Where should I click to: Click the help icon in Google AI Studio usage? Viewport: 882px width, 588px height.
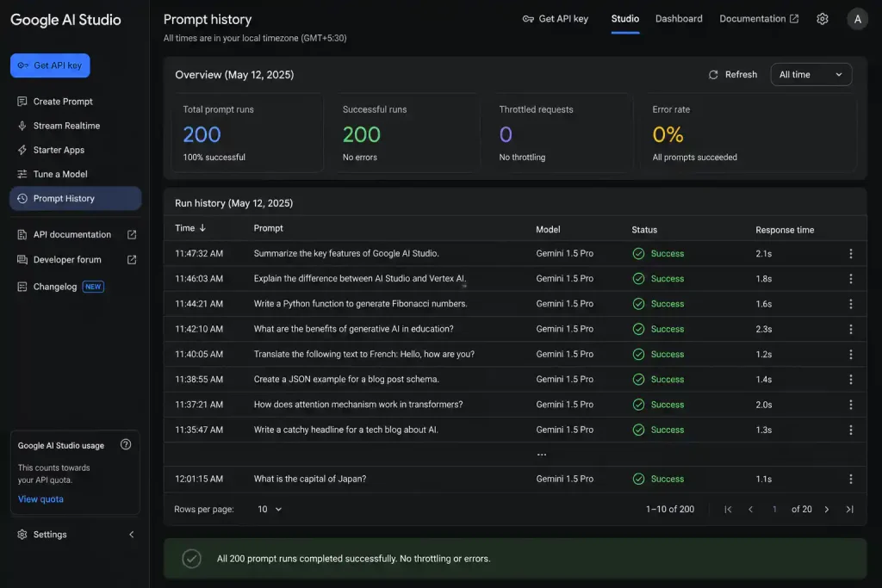click(x=126, y=444)
